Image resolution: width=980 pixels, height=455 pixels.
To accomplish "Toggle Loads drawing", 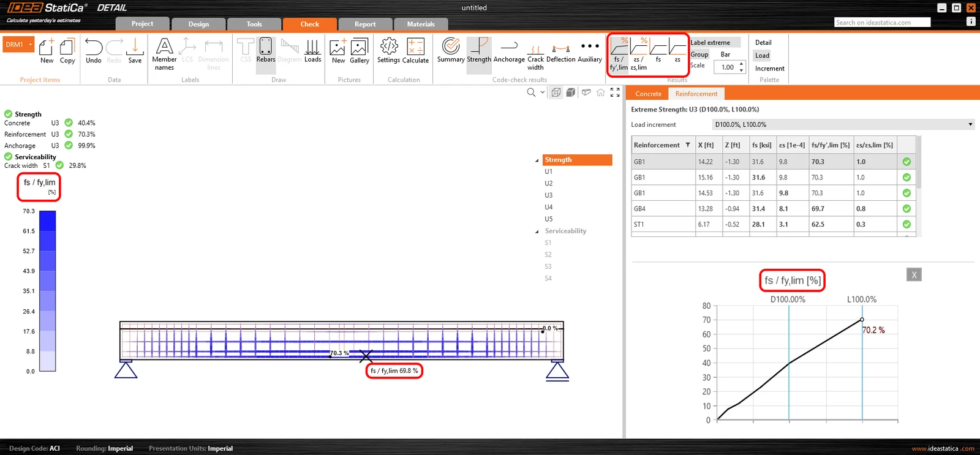I will (312, 51).
